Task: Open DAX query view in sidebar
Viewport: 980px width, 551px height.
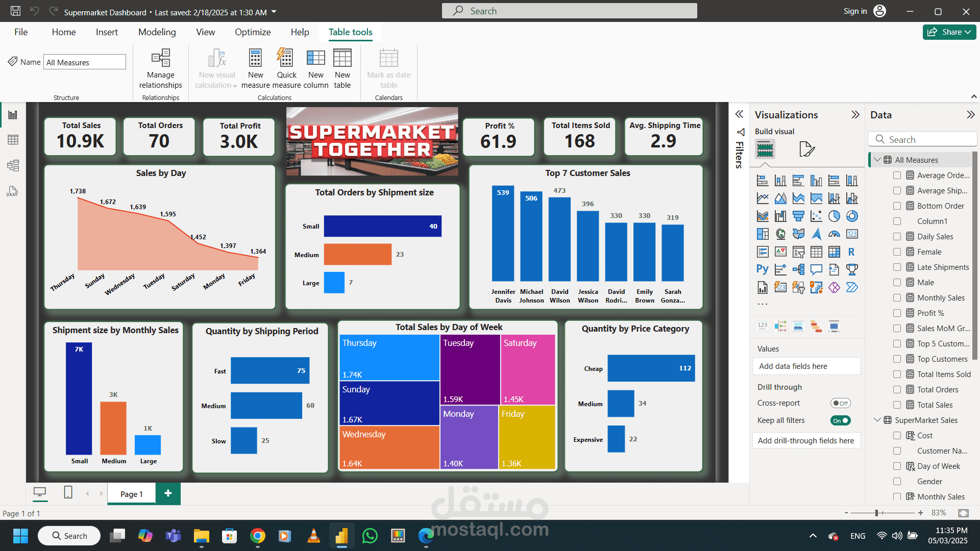Action: click(x=13, y=191)
